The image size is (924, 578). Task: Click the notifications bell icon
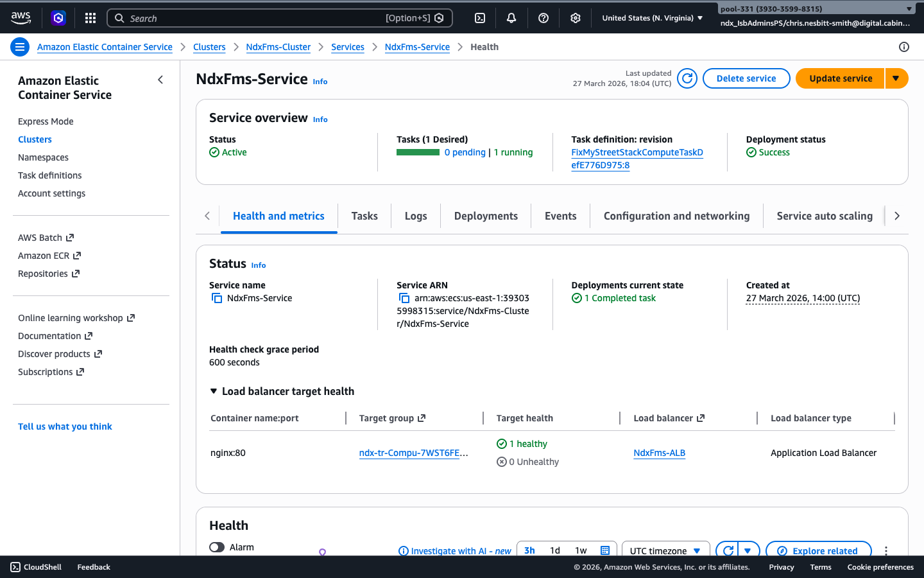coord(511,18)
